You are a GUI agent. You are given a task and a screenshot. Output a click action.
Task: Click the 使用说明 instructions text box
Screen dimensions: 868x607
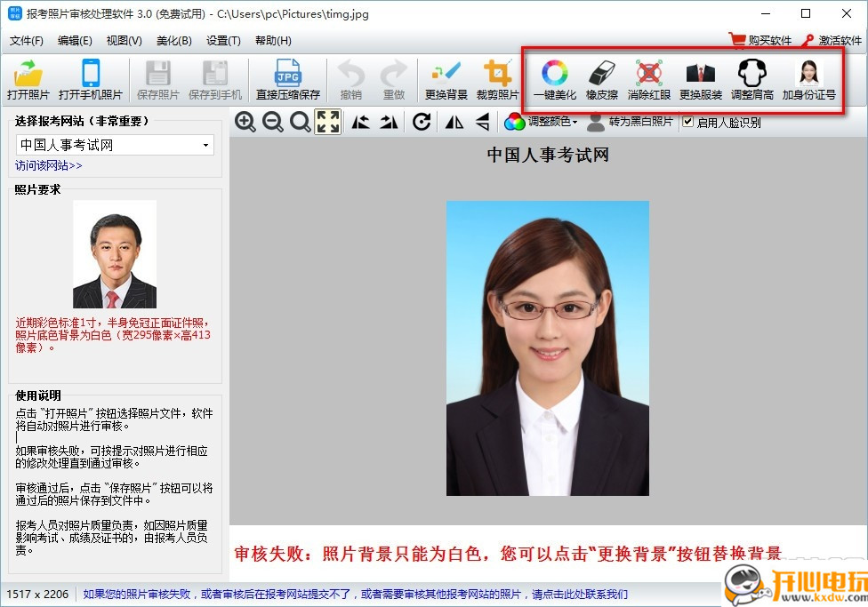click(115, 482)
